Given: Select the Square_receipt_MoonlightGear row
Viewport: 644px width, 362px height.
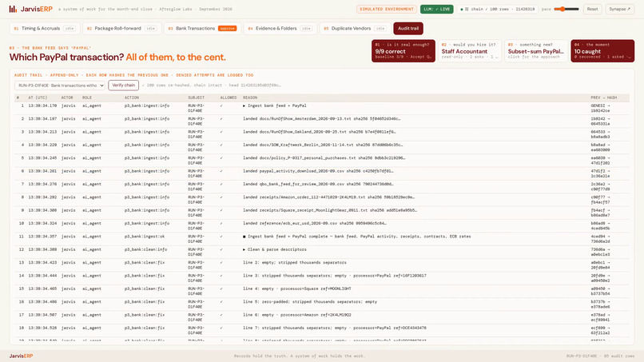Looking at the screenshot, I should pyautogui.click(x=322, y=213).
